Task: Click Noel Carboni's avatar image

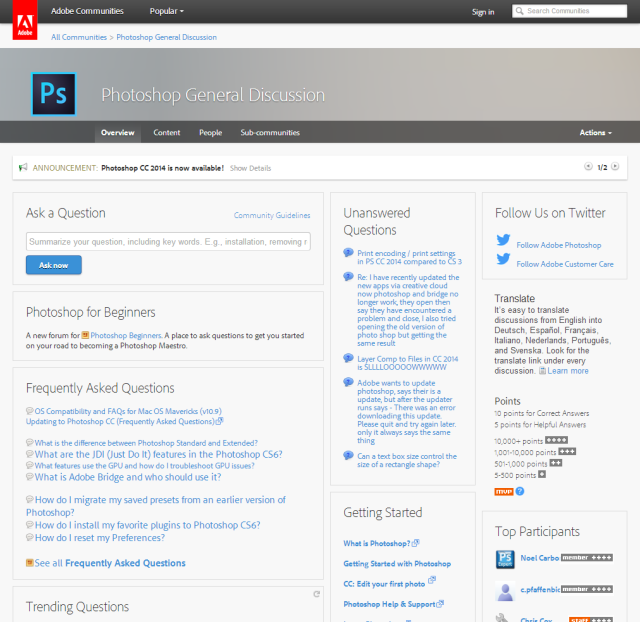Action: 505,560
